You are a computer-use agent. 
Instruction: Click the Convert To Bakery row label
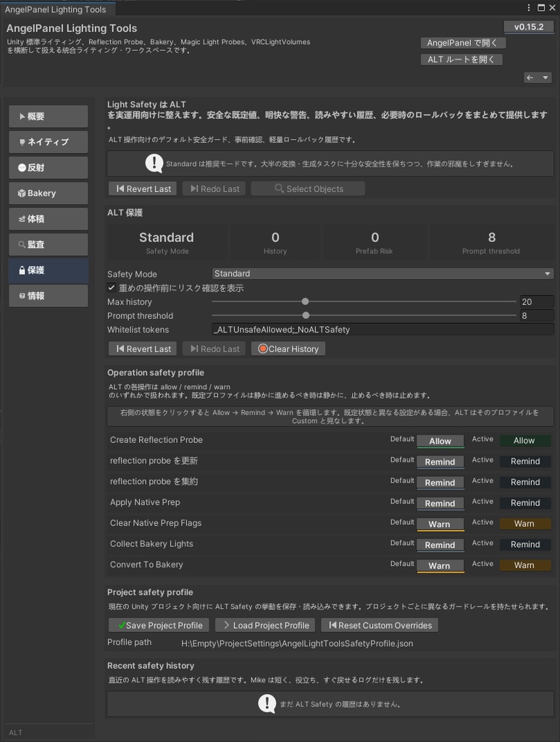click(x=146, y=564)
